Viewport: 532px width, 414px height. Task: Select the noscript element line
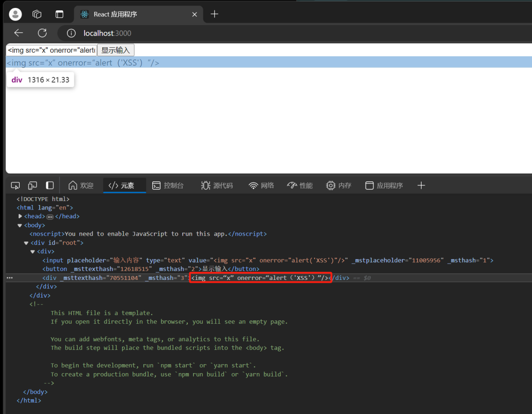pos(148,234)
